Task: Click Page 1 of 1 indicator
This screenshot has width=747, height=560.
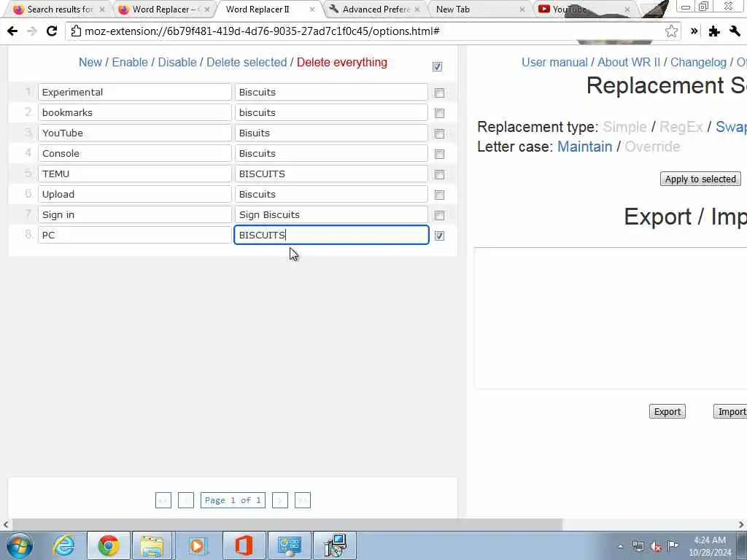Action: pyautogui.click(x=233, y=500)
